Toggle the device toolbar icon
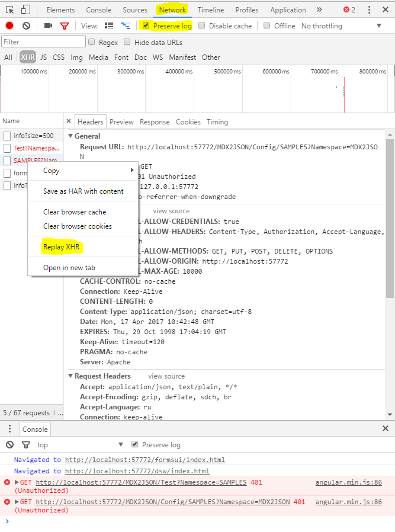 tap(25, 10)
